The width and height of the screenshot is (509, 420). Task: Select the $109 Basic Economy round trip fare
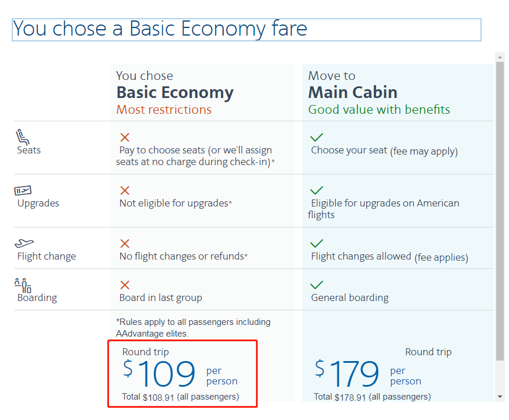click(182, 373)
